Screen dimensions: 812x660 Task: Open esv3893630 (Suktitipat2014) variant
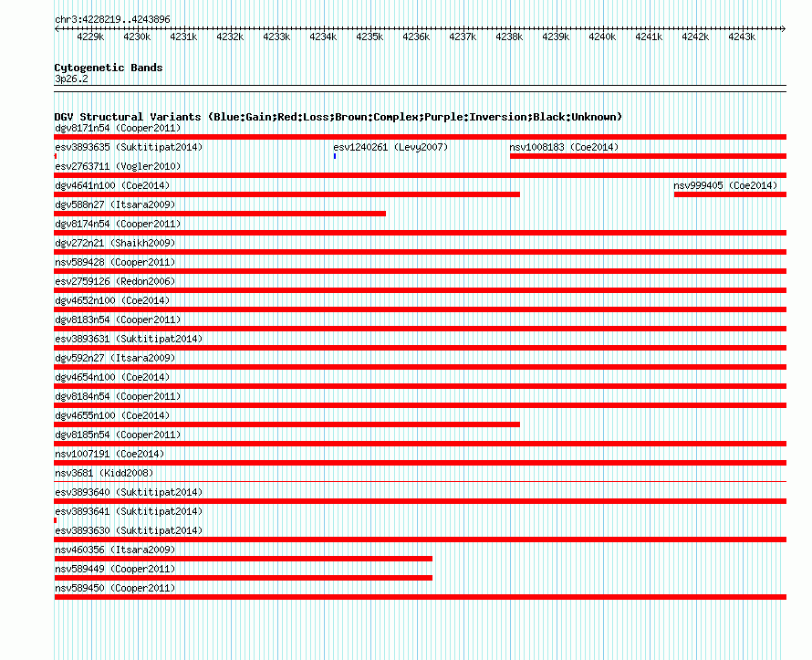[129, 530]
